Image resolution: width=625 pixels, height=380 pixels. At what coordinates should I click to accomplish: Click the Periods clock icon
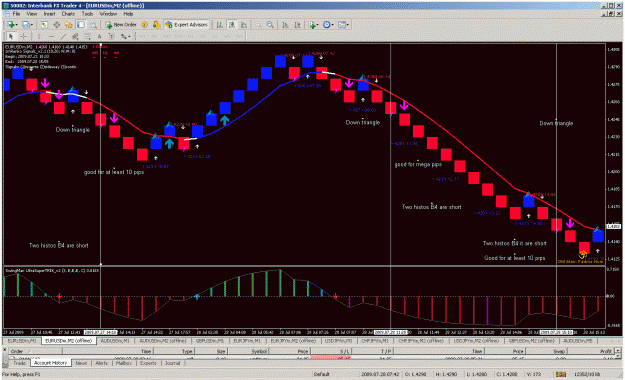pyautogui.click(x=326, y=25)
